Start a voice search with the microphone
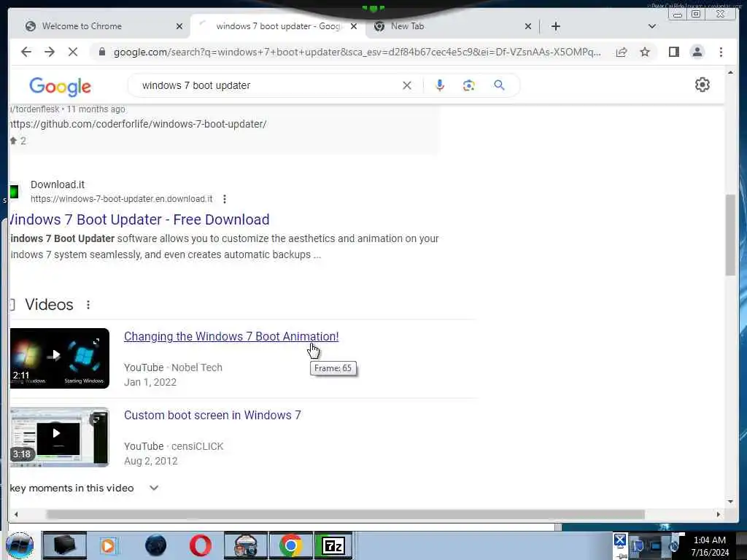The width and height of the screenshot is (747, 560). 440,85
